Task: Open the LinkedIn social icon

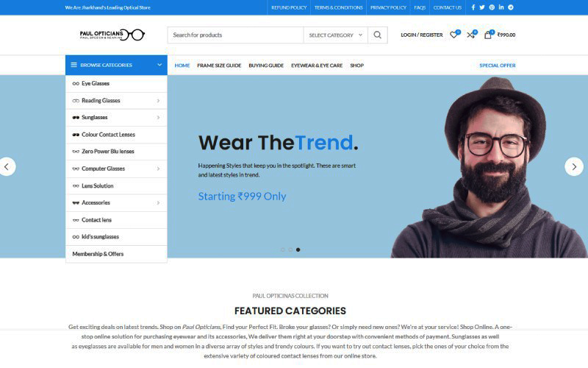Action: pyautogui.click(x=501, y=7)
